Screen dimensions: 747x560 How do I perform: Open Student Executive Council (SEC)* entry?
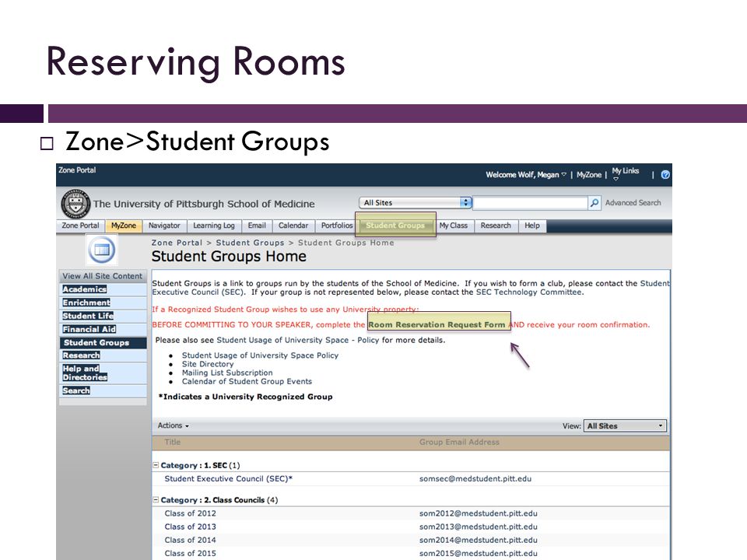pos(229,479)
